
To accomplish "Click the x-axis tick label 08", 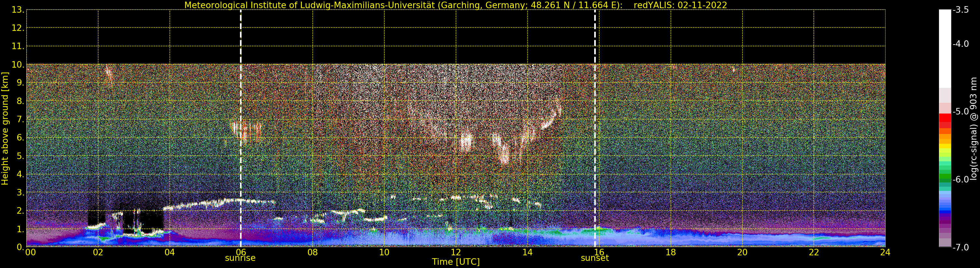I will click(312, 252).
